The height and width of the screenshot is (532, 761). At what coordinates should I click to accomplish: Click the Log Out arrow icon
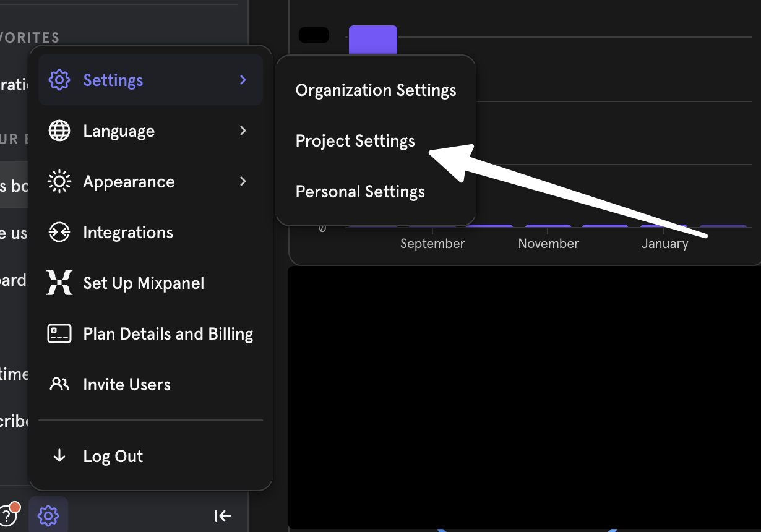pos(59,457)
